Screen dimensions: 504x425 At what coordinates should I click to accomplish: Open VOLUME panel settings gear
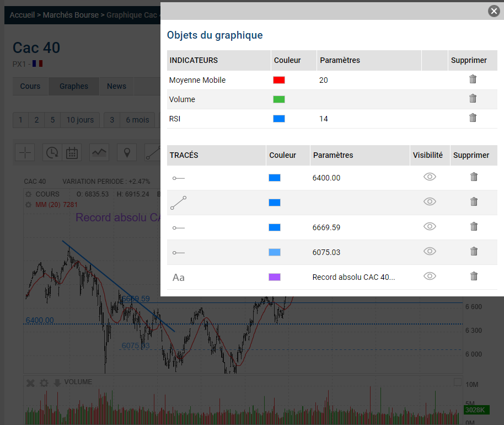tap(44, 383)
